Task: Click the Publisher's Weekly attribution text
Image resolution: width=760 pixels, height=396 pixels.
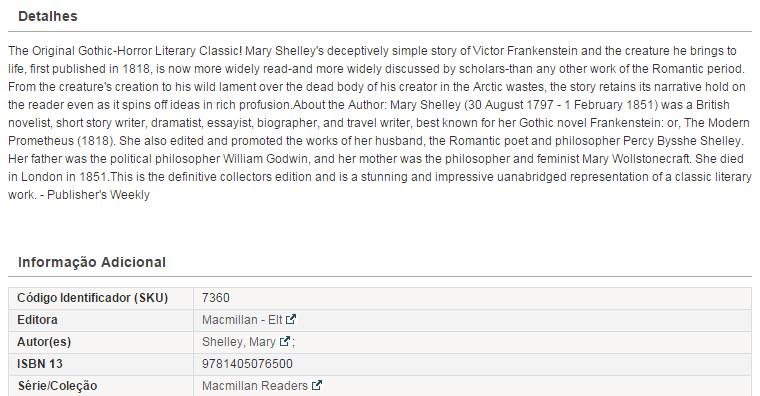Action: point(98,195)
